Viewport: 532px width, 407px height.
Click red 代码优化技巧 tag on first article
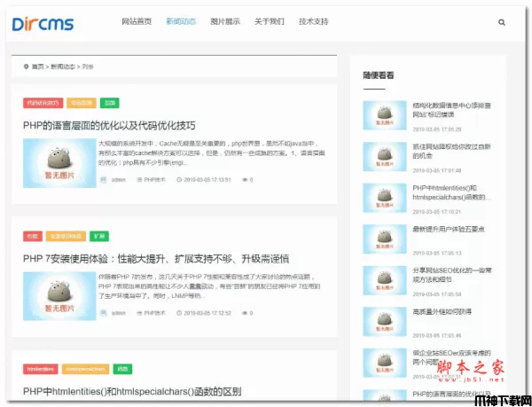[x=43, y=103]
